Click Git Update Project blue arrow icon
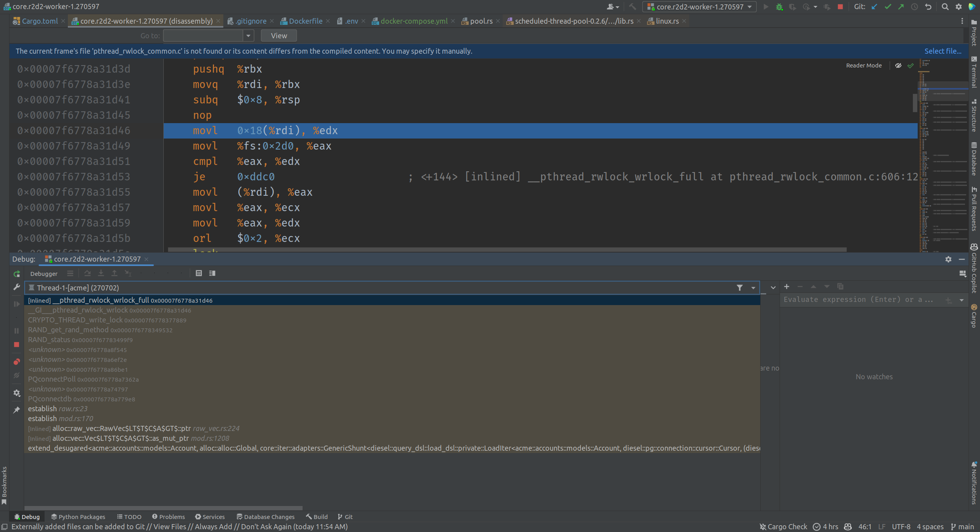 click(x=874, y=7)
